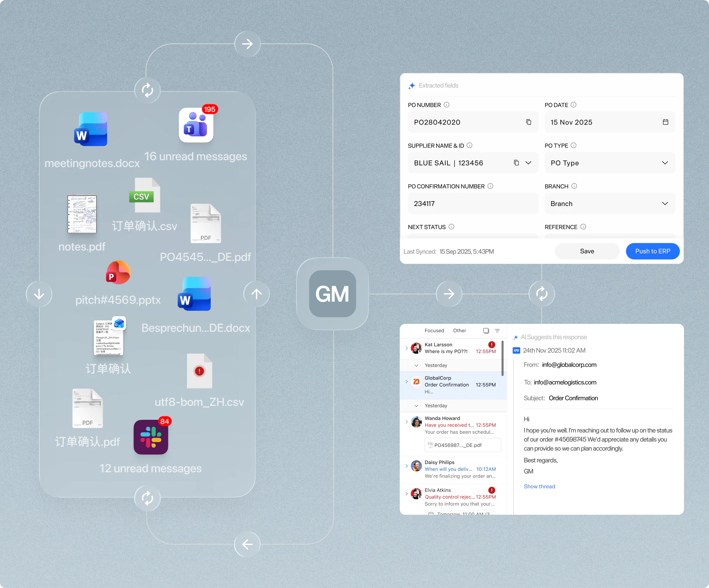Switch to the Focused inbox tab
The height and width of the screenshot is (588, 709).
pyautogui.click(x=434, y=330)
